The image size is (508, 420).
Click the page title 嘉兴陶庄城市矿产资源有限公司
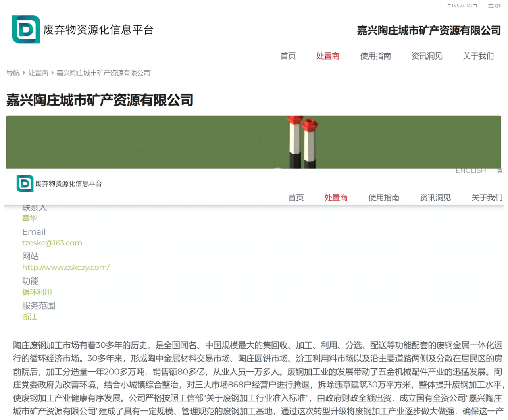[x=100, y=100]
